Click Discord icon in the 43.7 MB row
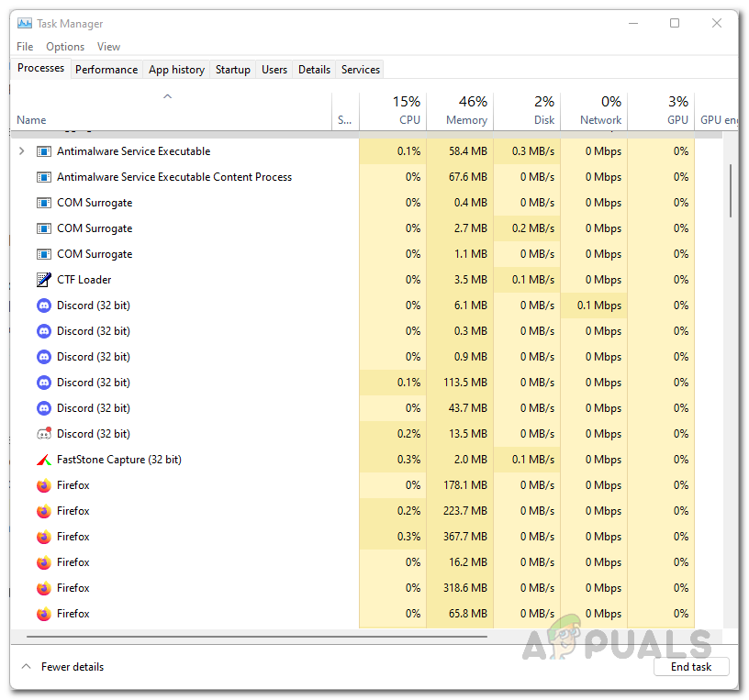 43,408
